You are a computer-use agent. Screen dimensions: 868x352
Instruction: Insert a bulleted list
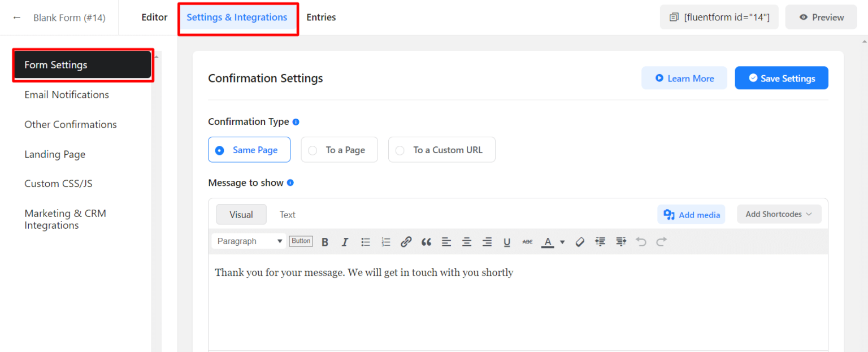click(x=366, y=241)
